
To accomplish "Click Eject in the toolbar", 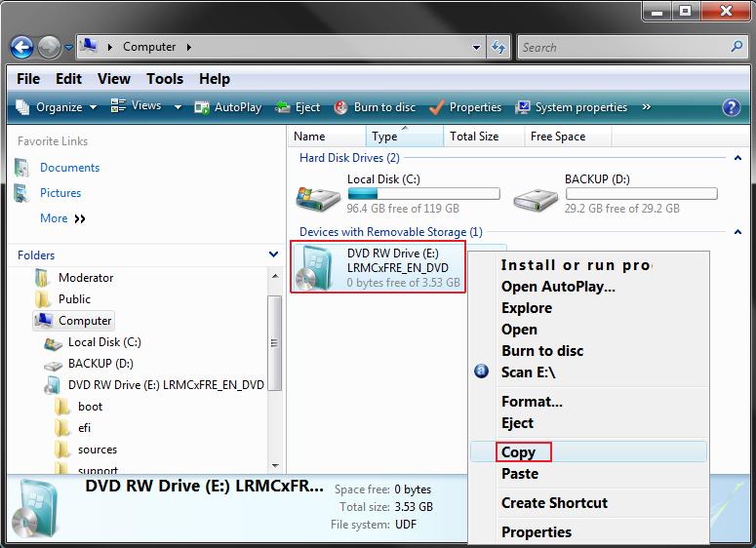I will tap(298, 107).
